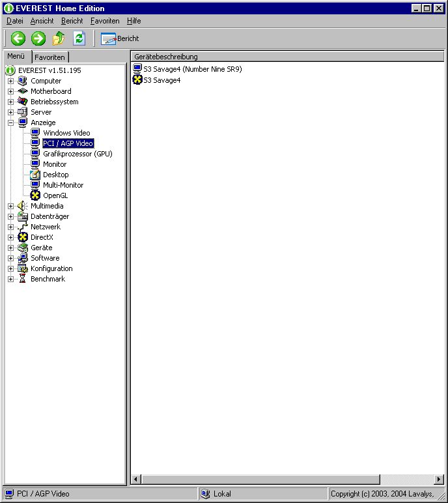Open the Bericht menu

pyautogui.click(x=72, y=21)
